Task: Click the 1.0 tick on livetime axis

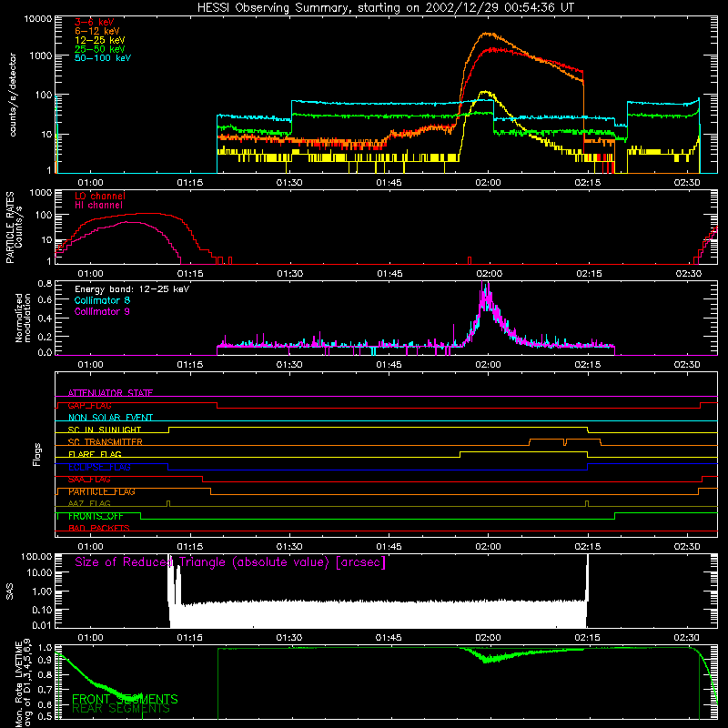Action: pyautogui.click(x=45, y=648)
